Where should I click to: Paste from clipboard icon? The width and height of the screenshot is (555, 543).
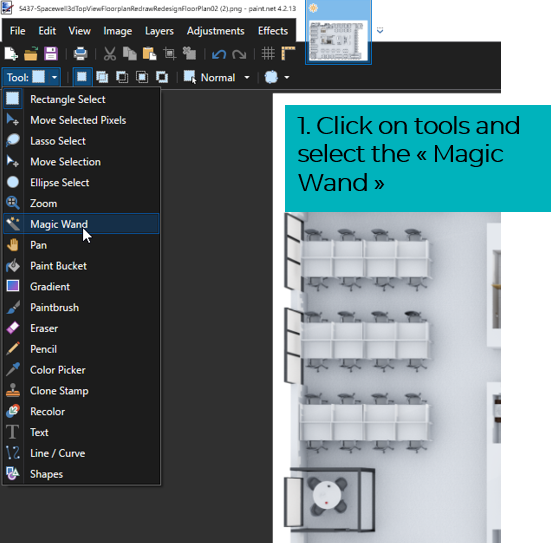click(149, 54)
